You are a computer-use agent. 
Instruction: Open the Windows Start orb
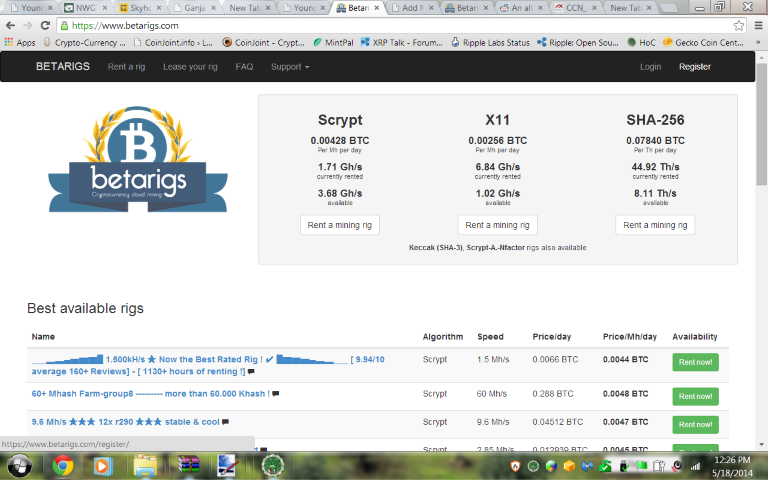click(x=20, y=465)
